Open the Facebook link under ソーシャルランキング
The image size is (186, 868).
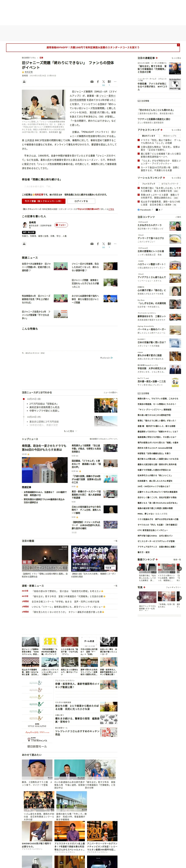pos(144,210)
